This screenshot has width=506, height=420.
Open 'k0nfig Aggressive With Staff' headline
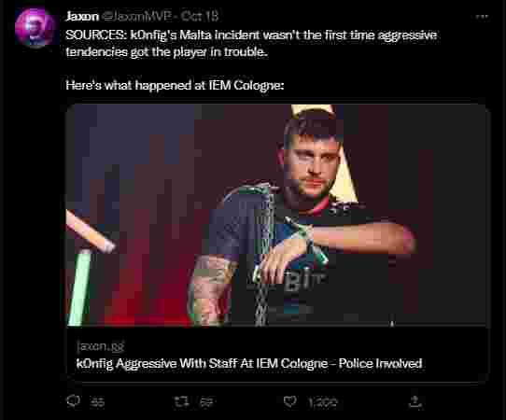[x=249, y=364]
